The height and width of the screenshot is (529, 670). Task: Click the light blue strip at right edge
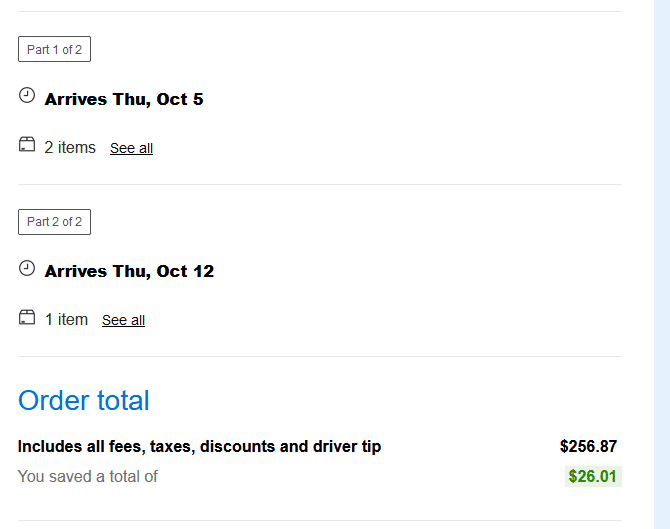coord(661,264)
